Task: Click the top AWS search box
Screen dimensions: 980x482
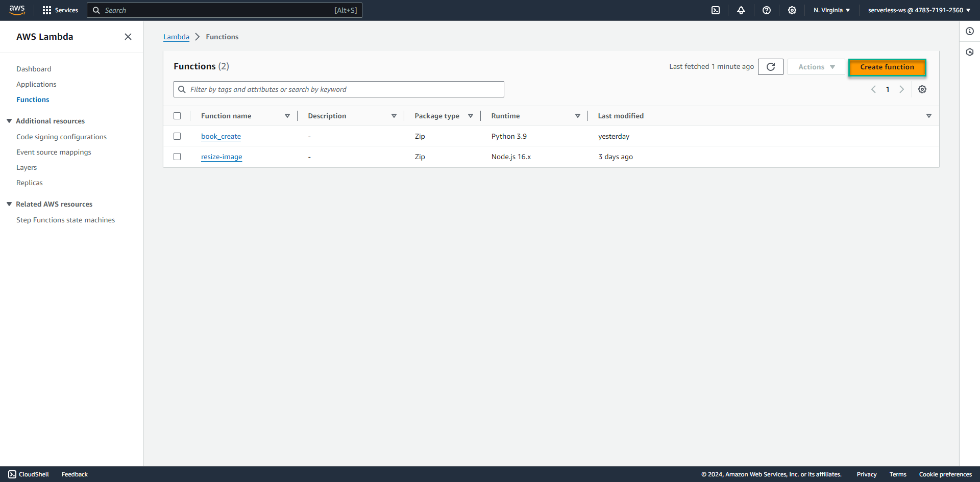Action: point(225,10)
